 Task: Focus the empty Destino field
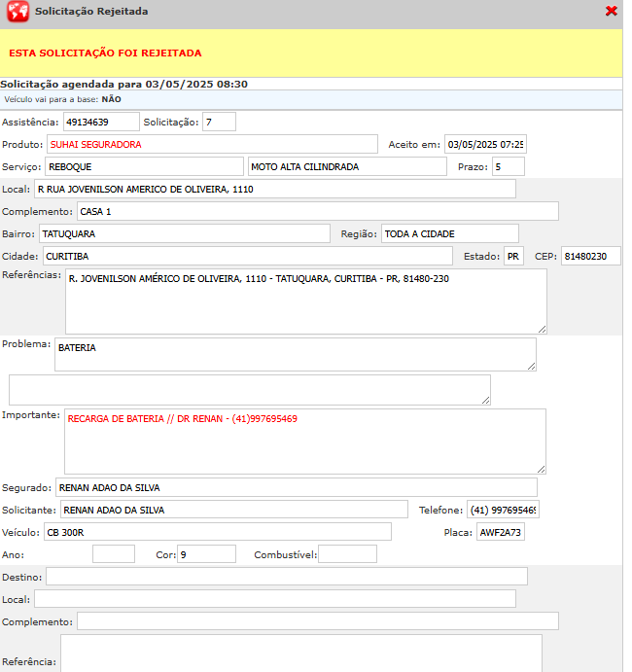click(x=286, y=577)
